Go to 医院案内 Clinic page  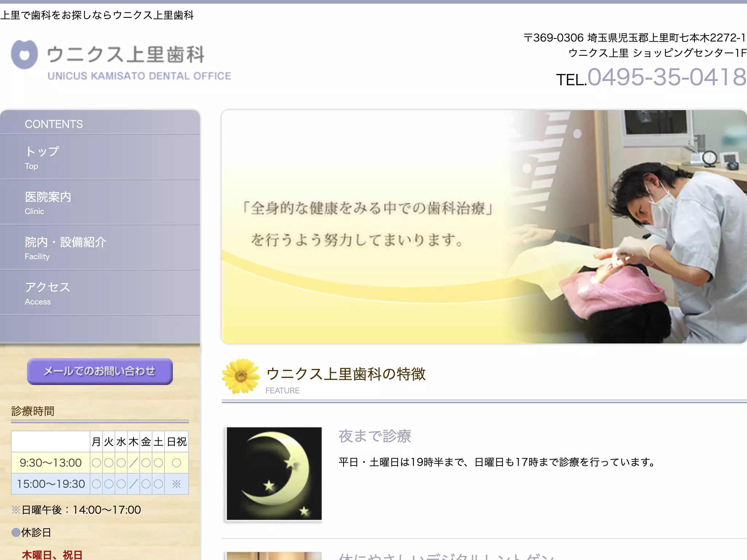click(100, 202)
